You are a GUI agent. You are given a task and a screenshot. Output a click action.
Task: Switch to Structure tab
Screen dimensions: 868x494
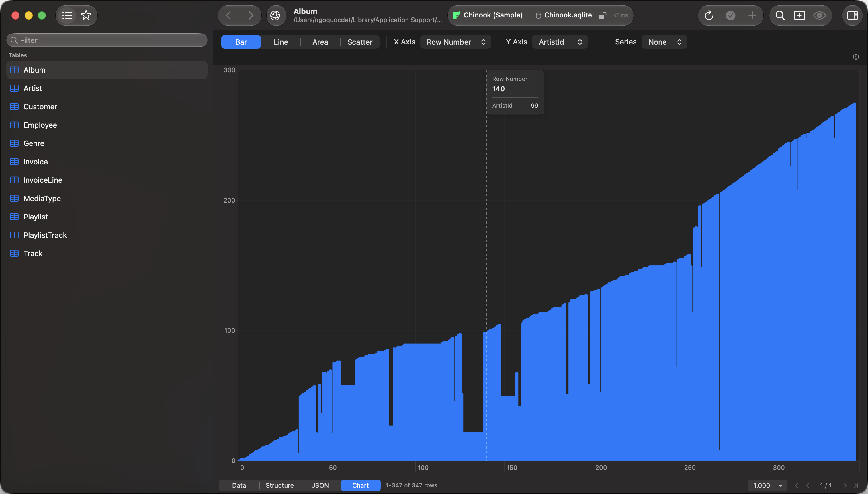tap(279, 485)
